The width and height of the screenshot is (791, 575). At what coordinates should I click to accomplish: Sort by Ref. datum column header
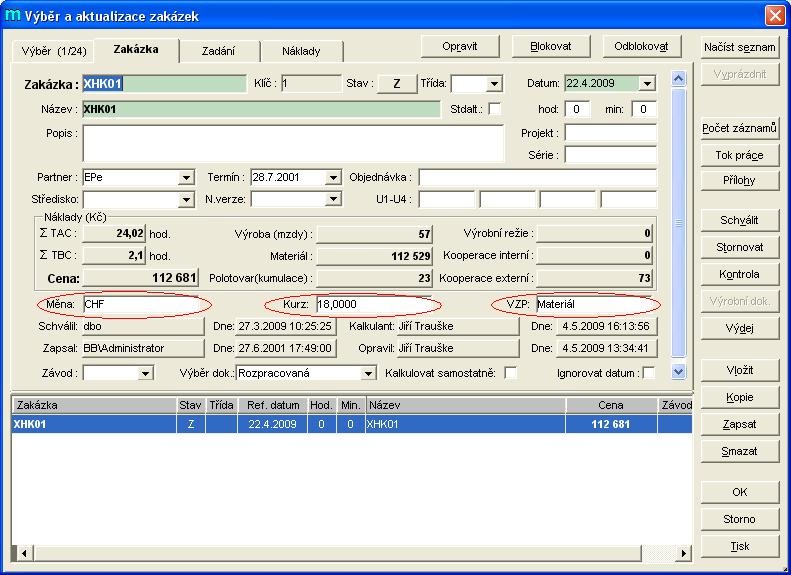coord(273,405)
